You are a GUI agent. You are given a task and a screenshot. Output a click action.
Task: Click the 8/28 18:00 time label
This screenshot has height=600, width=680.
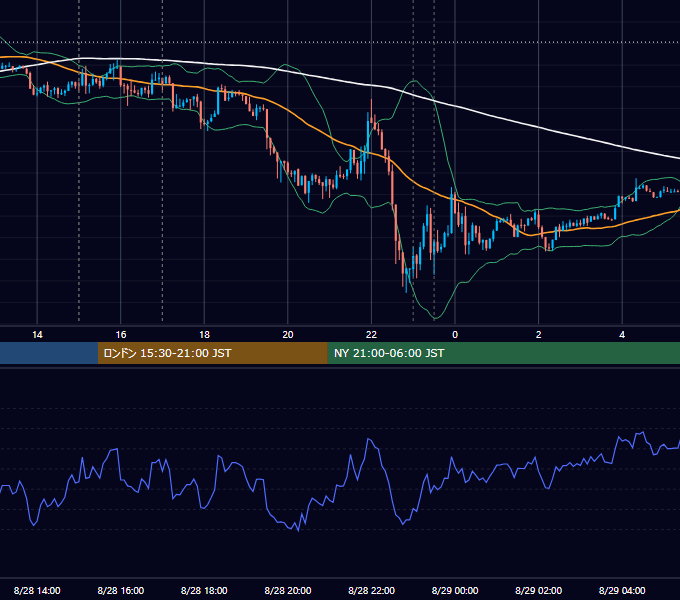click(204, 590)
